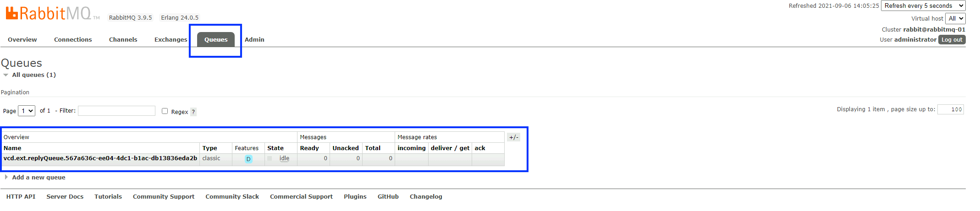This screenshot has height=211, width=980.
Task: Click the +/- column toggle button
Action: pyautogui.click(x=513, y=137)
